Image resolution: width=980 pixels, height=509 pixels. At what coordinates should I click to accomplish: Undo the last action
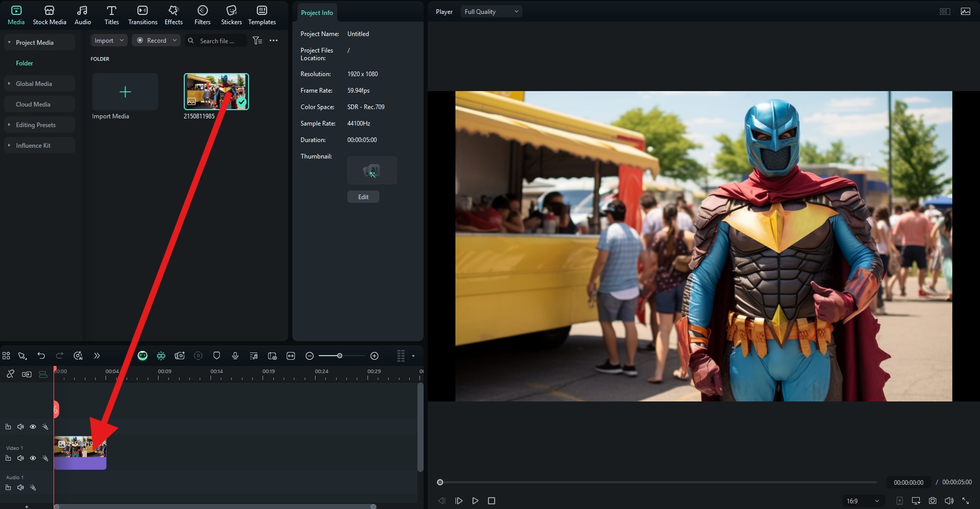(x=41, y=356)
